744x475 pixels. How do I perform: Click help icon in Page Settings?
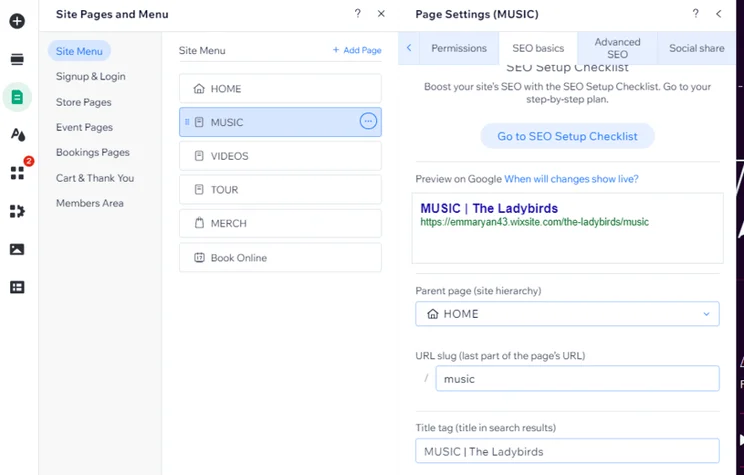tap(696, 14)
